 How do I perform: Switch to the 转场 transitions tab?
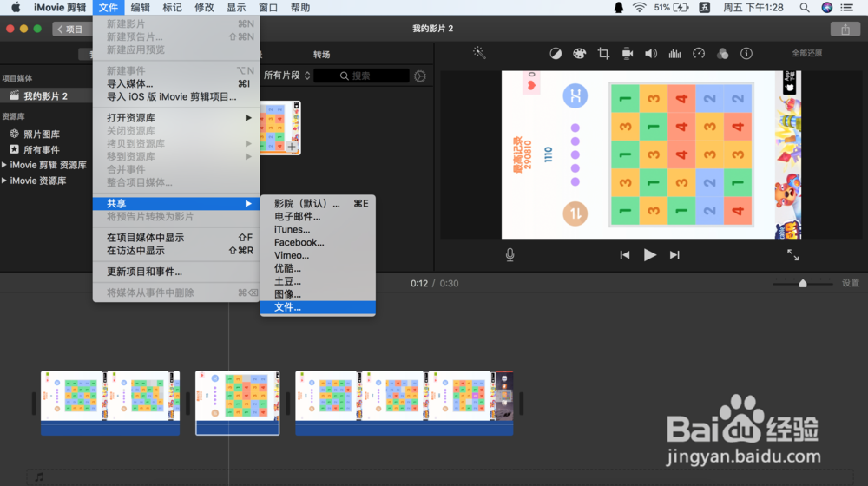click(322, 55)
